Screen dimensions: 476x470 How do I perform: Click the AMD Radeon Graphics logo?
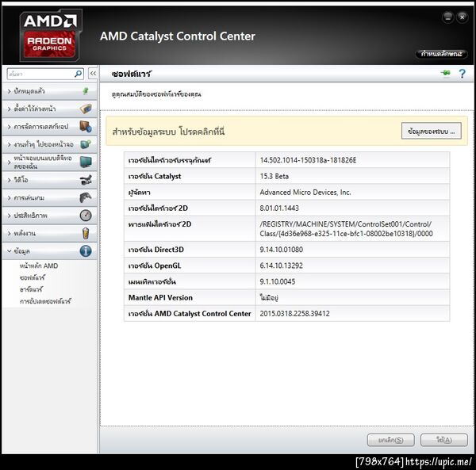(50, 35)
